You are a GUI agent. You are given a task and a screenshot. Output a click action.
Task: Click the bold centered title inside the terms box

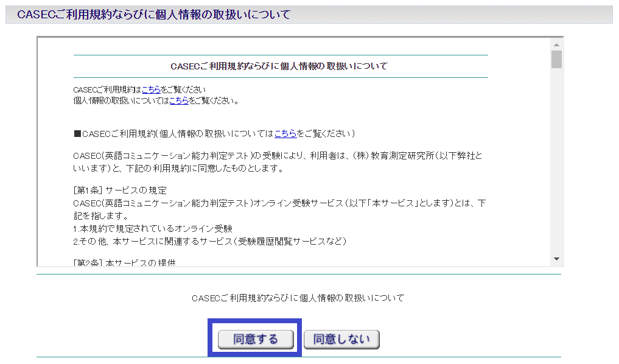coord(280,66)
